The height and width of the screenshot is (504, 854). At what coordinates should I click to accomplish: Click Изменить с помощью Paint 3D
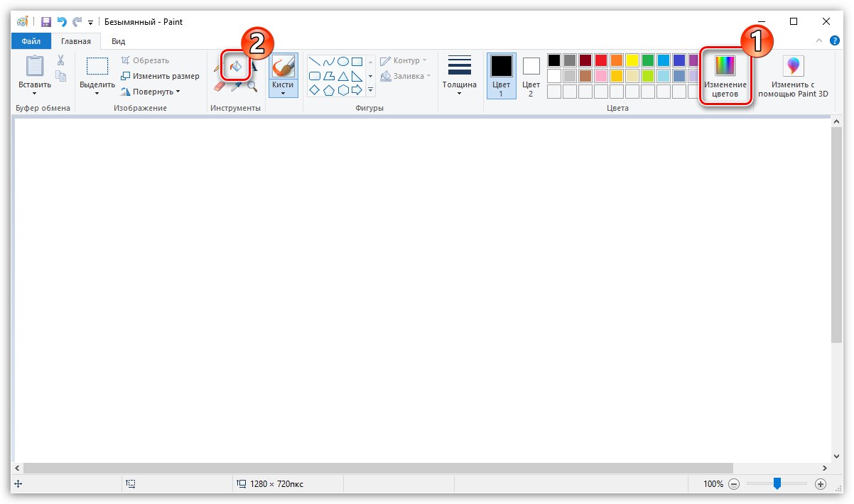coord(793,77)
